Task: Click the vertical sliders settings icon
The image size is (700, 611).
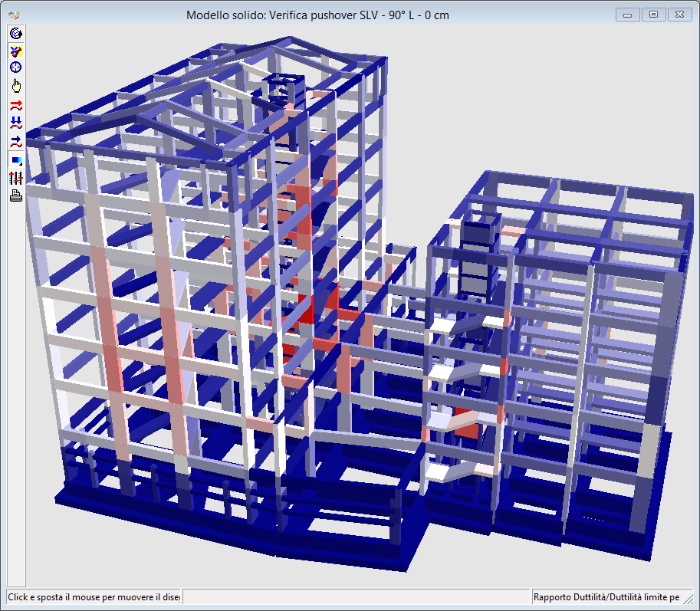Action: click(15, 178)
